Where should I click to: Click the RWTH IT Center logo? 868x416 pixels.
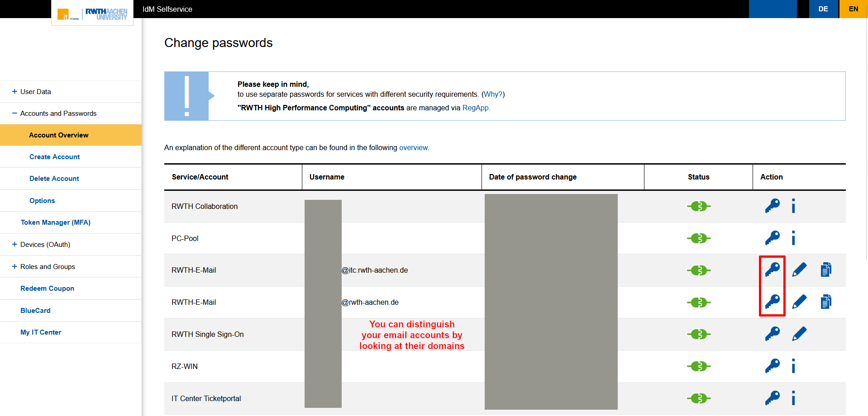tap(92, 13)
